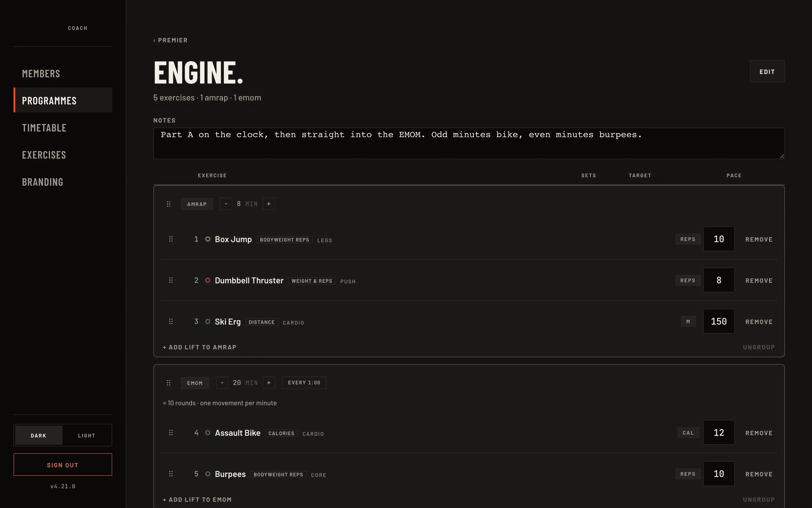
Task: Click the Edit button
Action: [767, 71]
